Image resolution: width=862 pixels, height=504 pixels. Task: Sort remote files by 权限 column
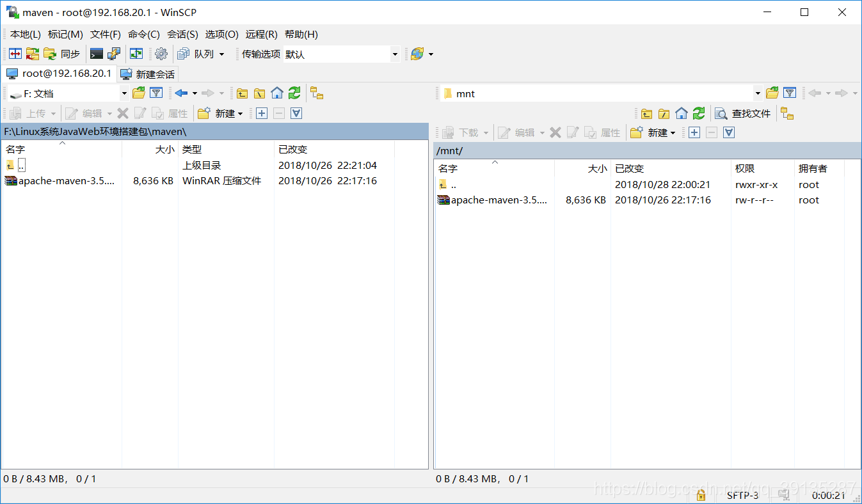(762, 168)
